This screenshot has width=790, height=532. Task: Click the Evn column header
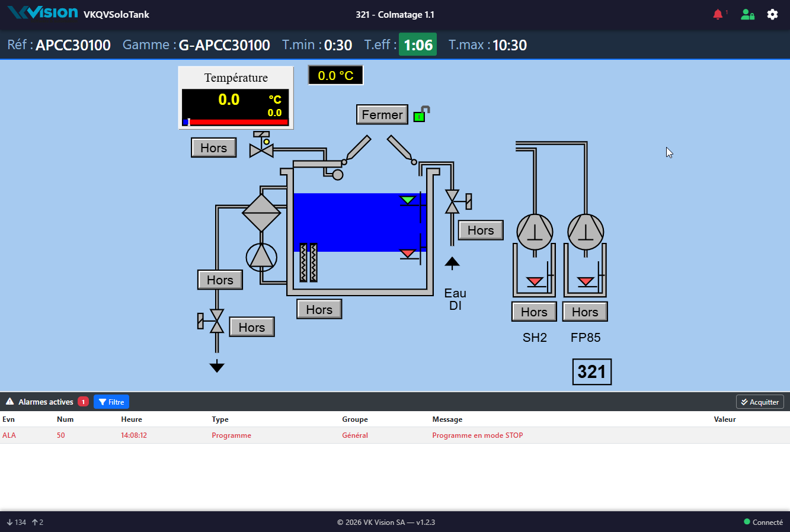tap(9, 419)
